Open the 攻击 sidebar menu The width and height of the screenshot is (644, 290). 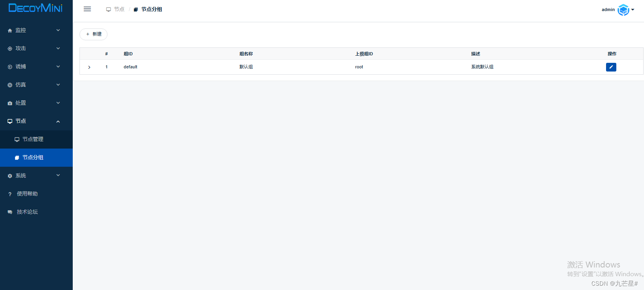pos(36,48)
